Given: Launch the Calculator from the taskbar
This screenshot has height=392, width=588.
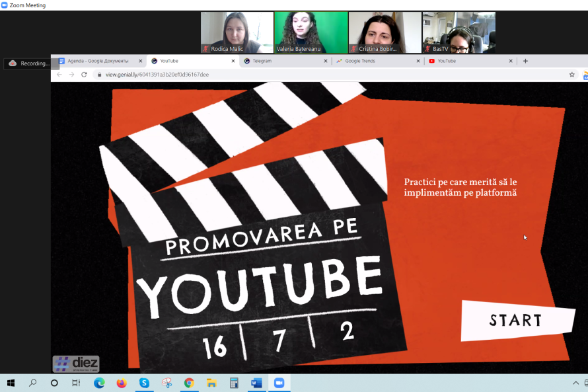Looking at the screenshot, I should click(x=234, y=383).
